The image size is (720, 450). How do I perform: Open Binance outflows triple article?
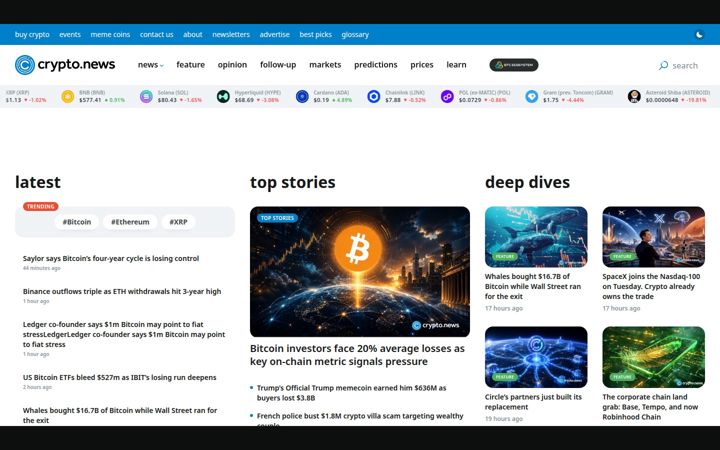(122, 292)
